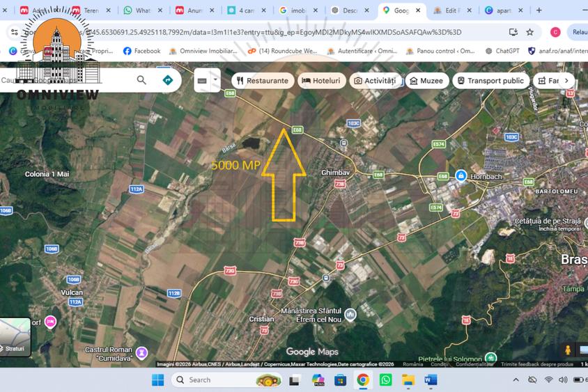Open the Autentificare Omni bookmark
The image size is (588, 392).
(x=362, y=51)
